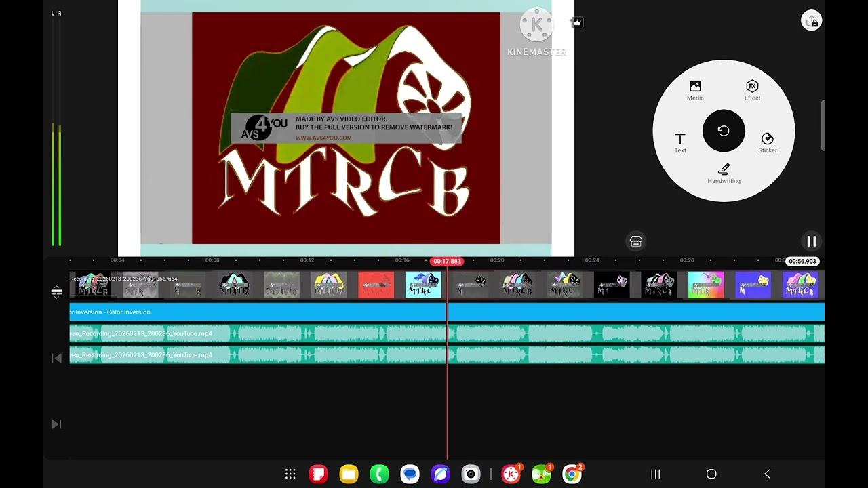Open the yellow My Files app in taskbar
Viewport: 868px width, 488px height.
point(349,474)
